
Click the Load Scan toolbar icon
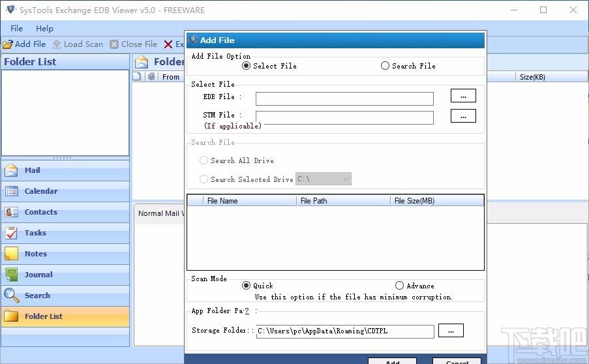pos(57,44)
